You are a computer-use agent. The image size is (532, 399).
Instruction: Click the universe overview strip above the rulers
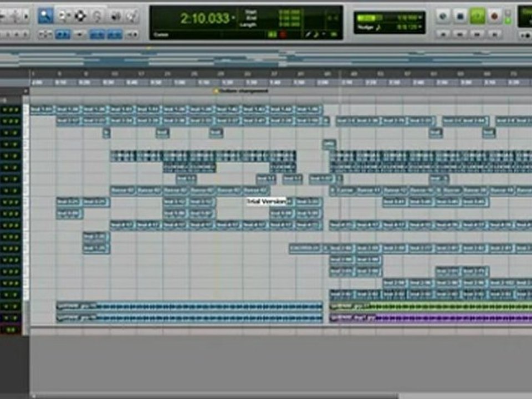coord(266,57)
